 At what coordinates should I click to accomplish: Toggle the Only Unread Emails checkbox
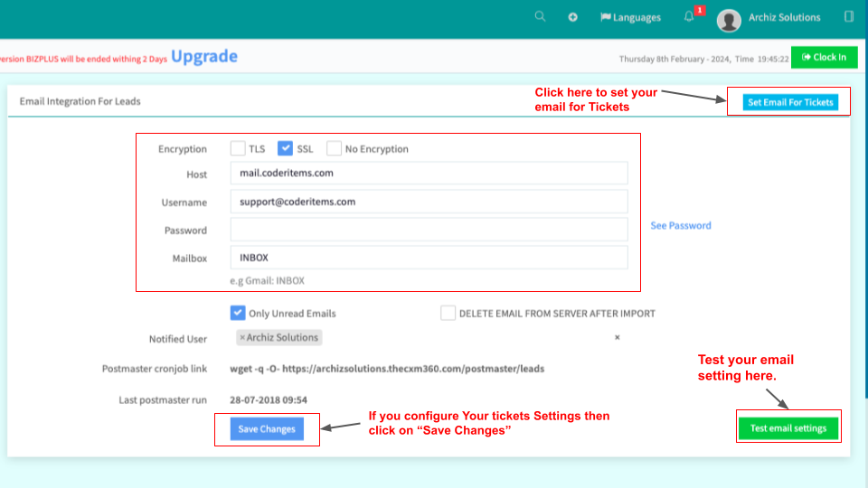pos(238,314)
